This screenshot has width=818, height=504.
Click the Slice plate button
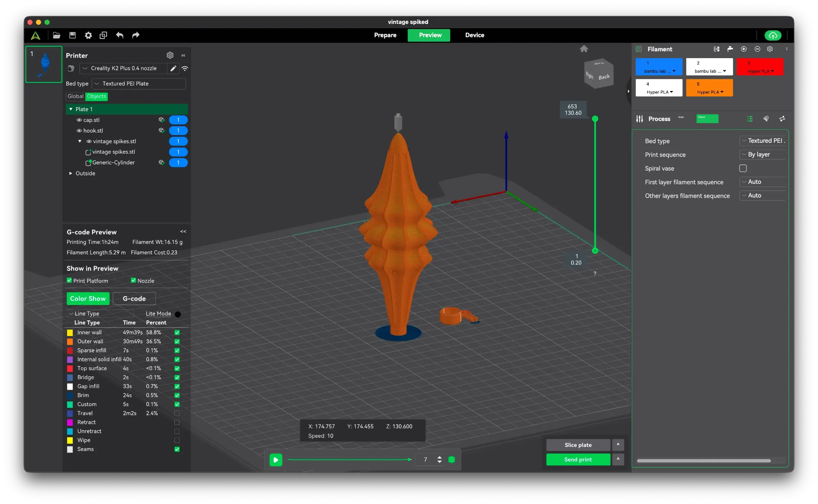coord(578,445)
